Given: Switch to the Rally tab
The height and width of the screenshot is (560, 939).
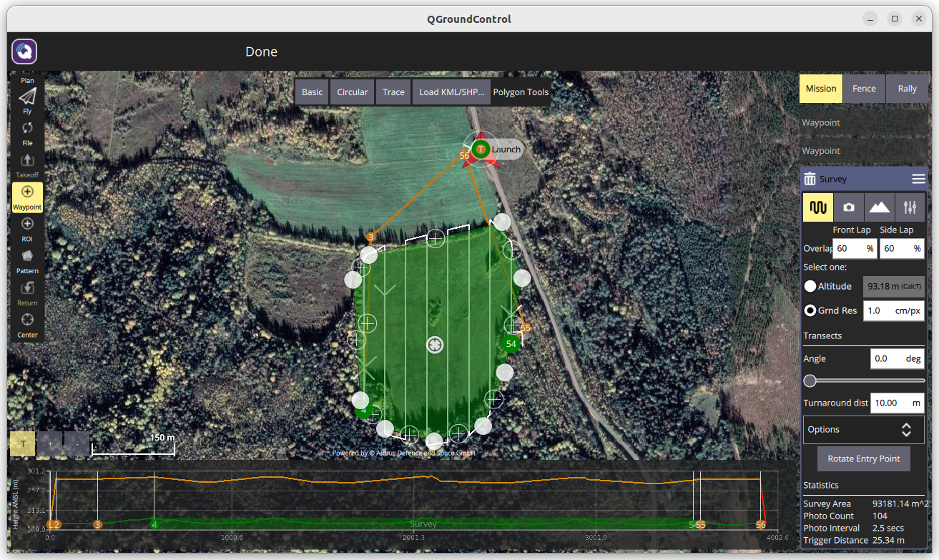Looking at the screenshot, I should [907, 89].
